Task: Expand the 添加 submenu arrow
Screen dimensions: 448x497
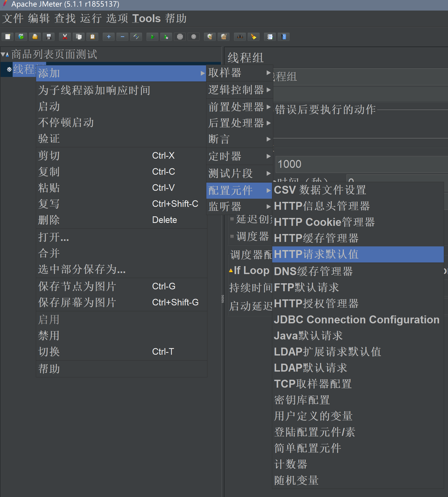Action: 203,73
